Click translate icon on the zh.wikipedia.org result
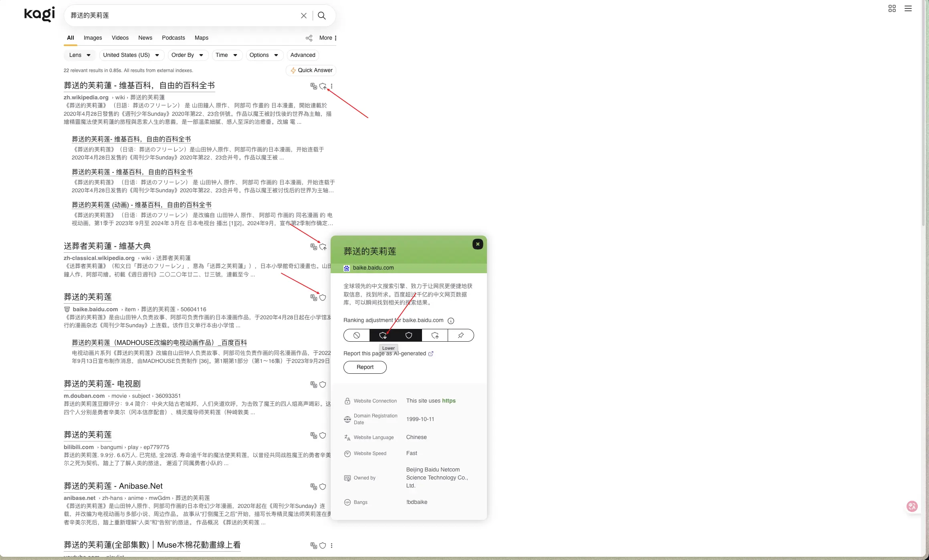 click(x=313, y=86)
